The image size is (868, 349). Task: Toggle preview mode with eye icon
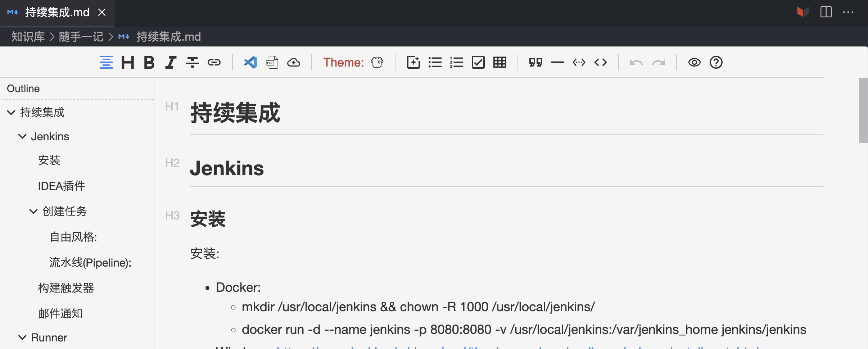[694, 63]
